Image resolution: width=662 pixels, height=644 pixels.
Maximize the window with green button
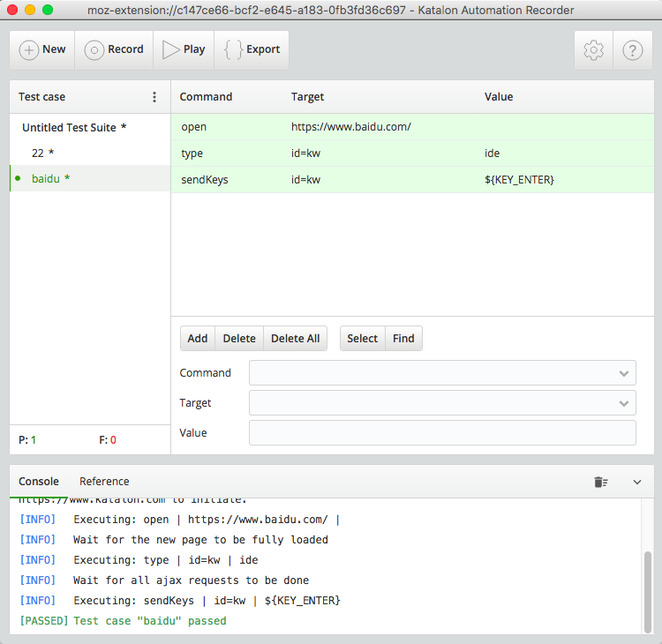pos(48,10)
